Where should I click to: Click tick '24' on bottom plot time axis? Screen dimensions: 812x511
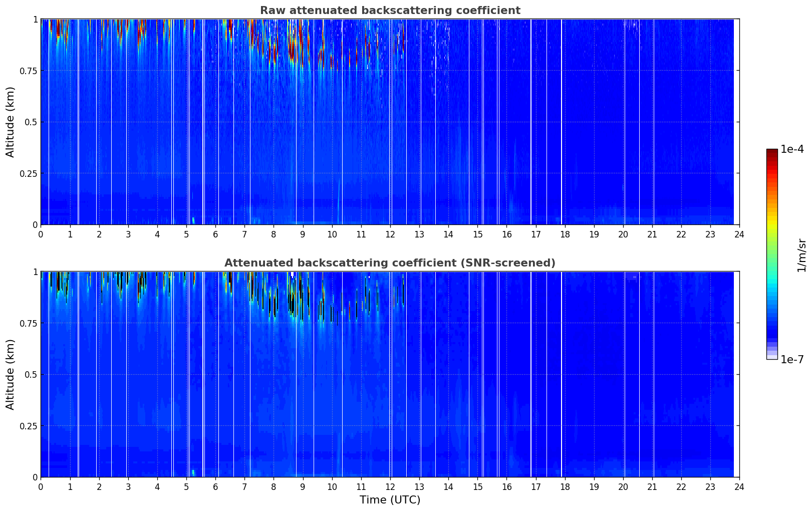[x=739, y=487]
